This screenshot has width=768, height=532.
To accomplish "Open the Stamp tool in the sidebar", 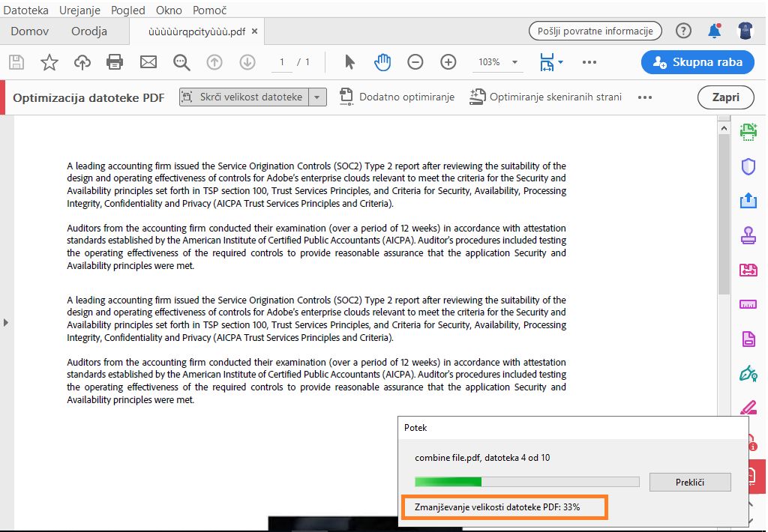I will coord(747,235).
